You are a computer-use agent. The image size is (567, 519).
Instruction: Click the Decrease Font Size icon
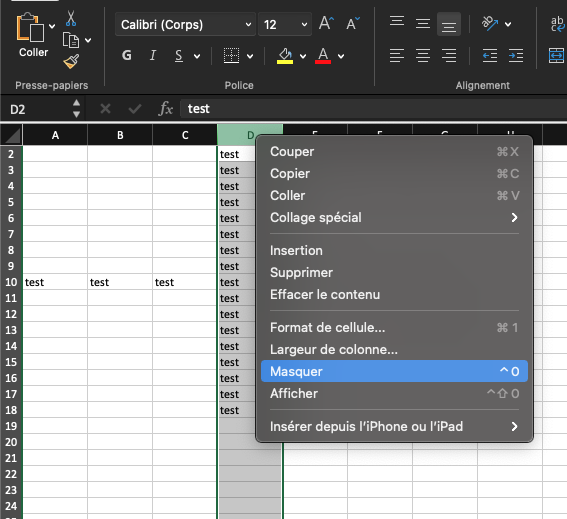[353, 24]
